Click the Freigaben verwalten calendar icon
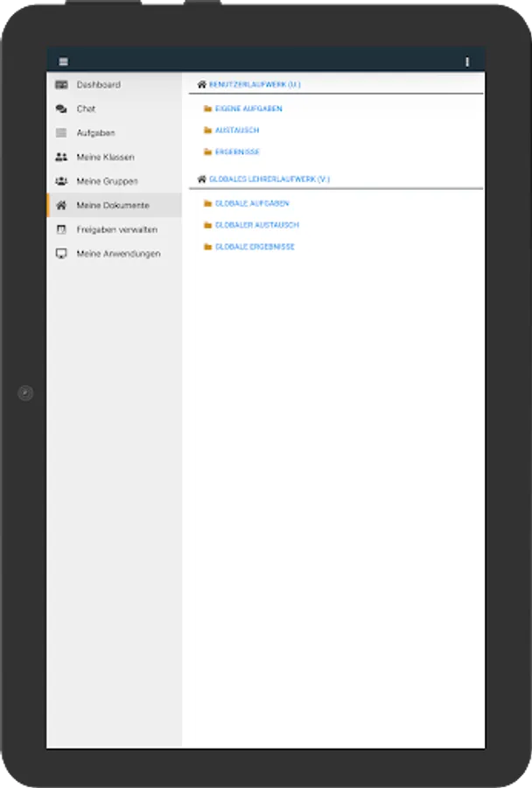532x788 pixels. coord(61,229)
